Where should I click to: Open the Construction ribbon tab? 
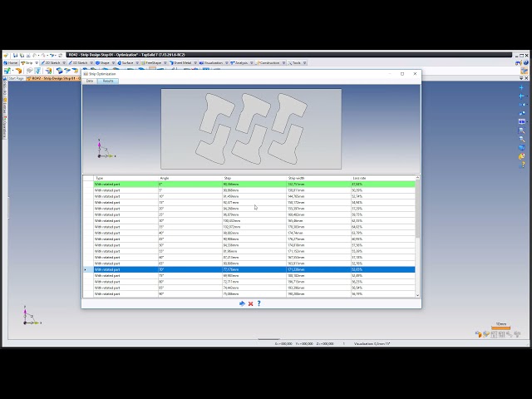click(269, 62)
